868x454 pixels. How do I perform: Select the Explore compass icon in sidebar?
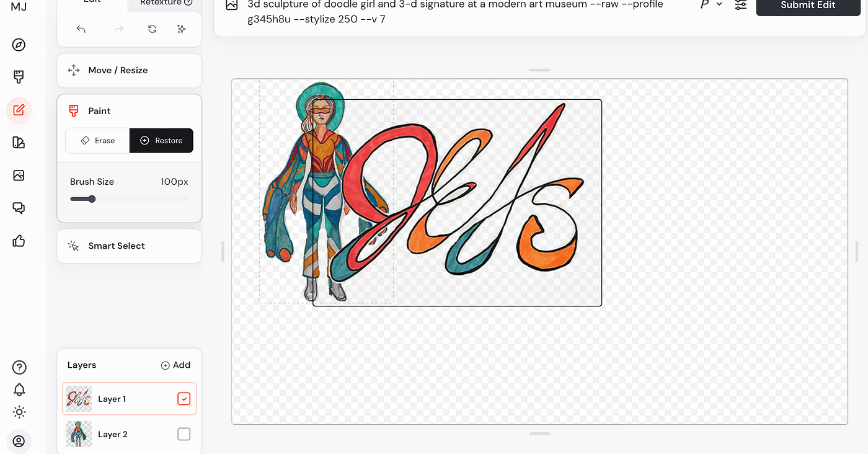(x=18, y=44)
